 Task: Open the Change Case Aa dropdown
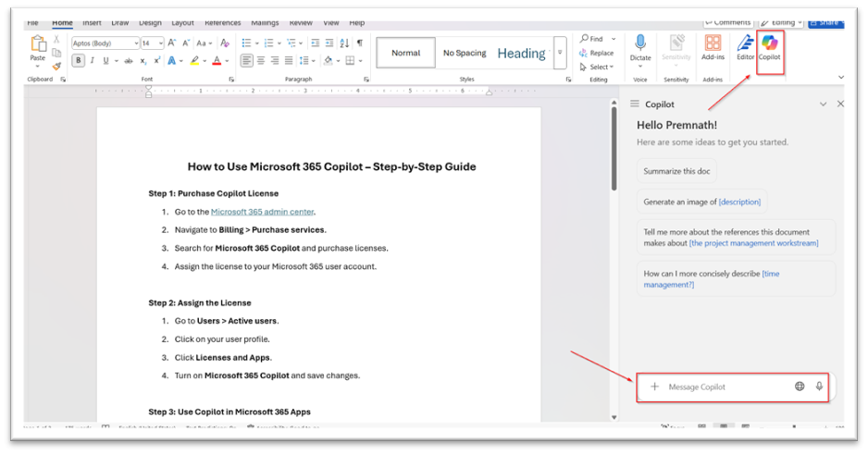[x=204, y=43]
